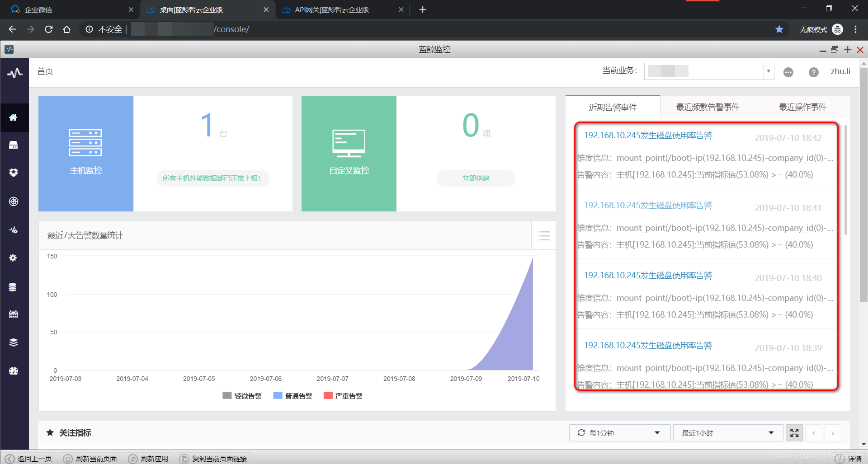Open the layers icon in sidebar
Image resolution: width=868 pixels, height=464 pixels.
(x=14, y=342)
